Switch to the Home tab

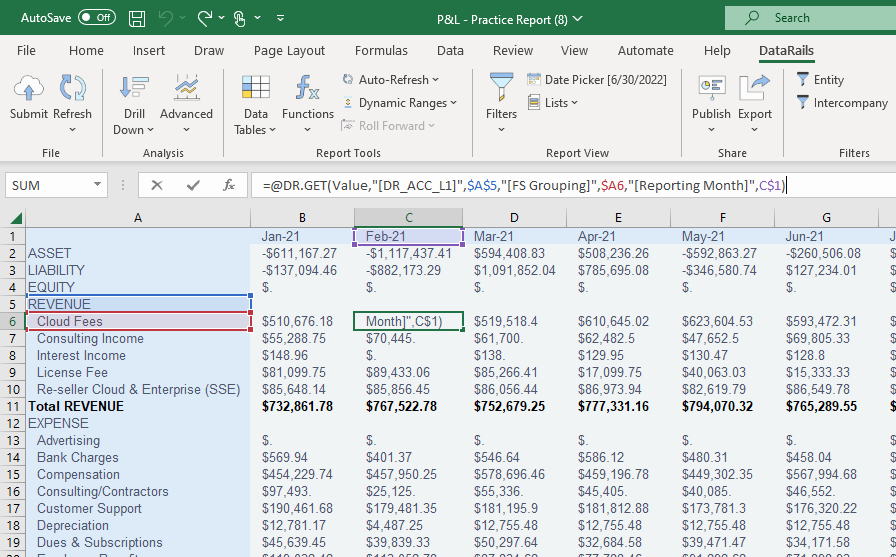[x=86, y=50]
